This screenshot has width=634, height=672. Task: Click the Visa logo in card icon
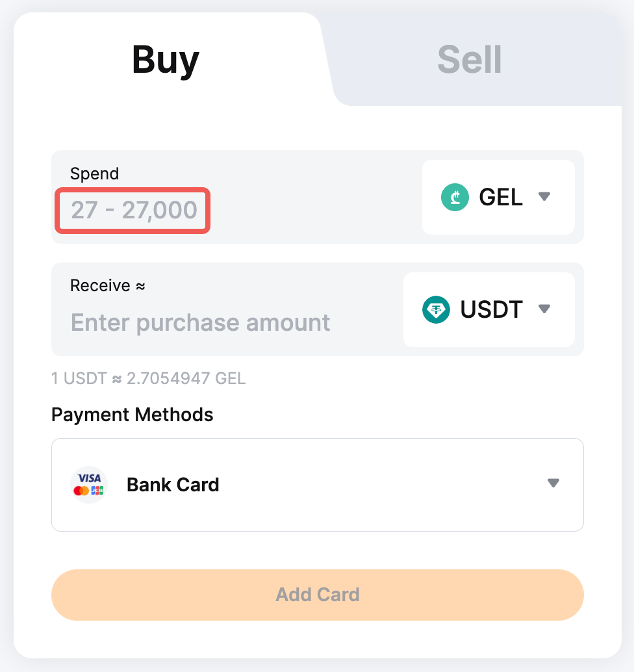click(x=89, y=478)
